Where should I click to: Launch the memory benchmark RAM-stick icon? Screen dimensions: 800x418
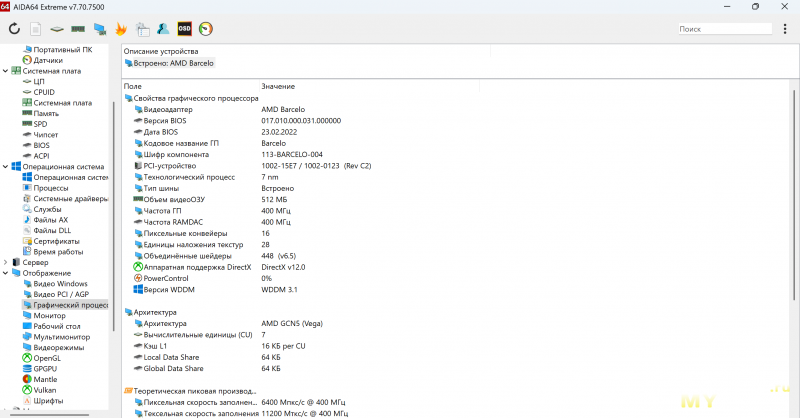click(x=77, y=29)
